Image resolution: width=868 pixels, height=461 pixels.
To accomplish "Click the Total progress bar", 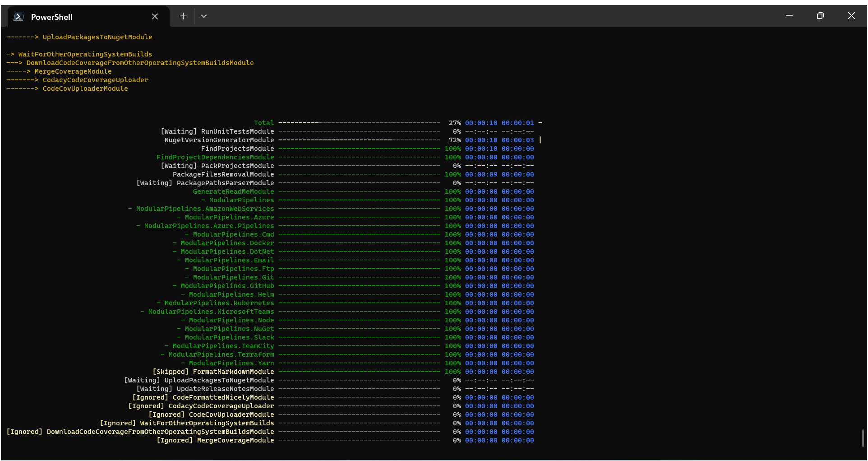I will [359, 123].
